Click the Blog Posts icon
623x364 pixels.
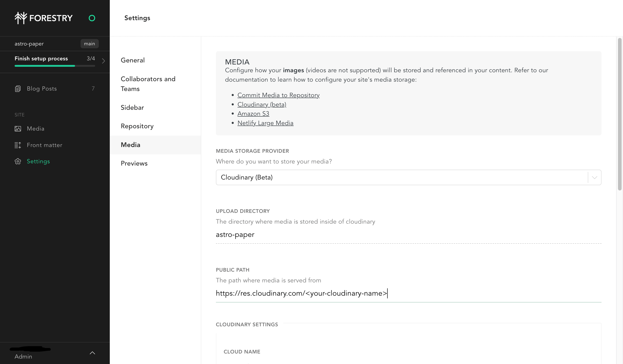[x=18, y=88]
